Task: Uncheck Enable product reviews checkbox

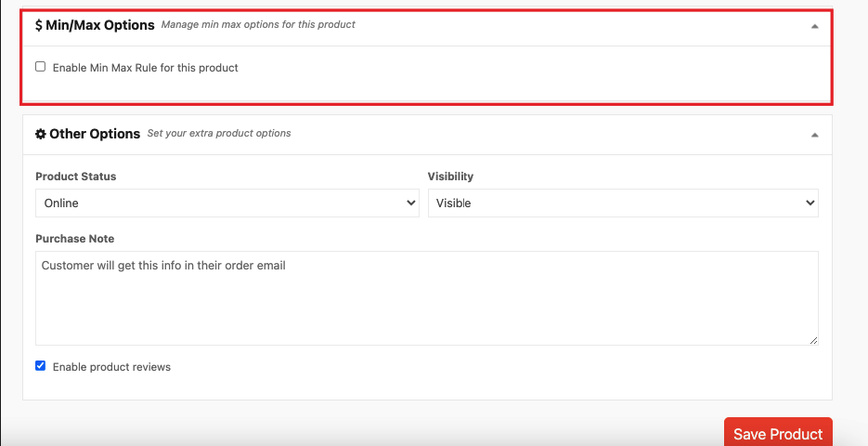Action: tap(41, 366)
